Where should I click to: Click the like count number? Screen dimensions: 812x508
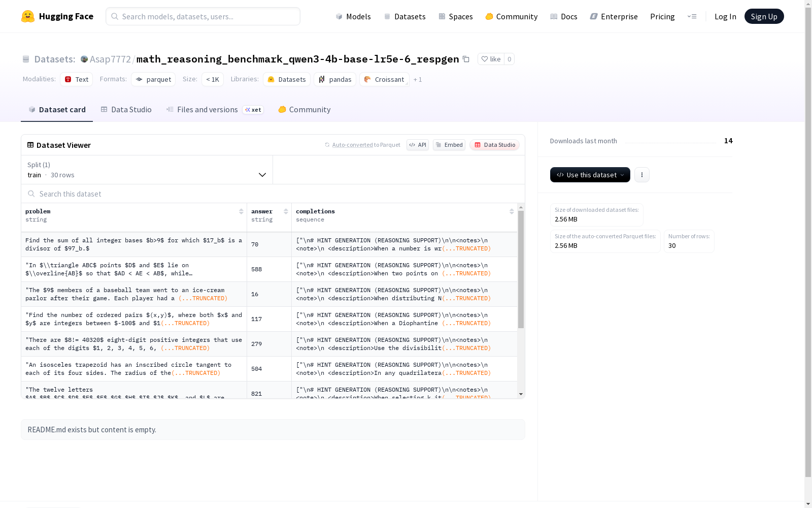click(510, 59)
